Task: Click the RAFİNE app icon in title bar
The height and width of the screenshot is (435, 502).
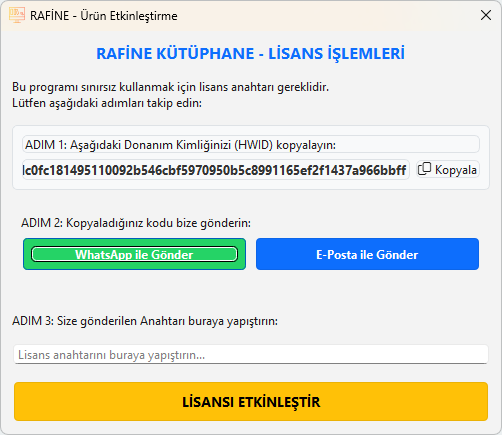Action: pos(17,15)
